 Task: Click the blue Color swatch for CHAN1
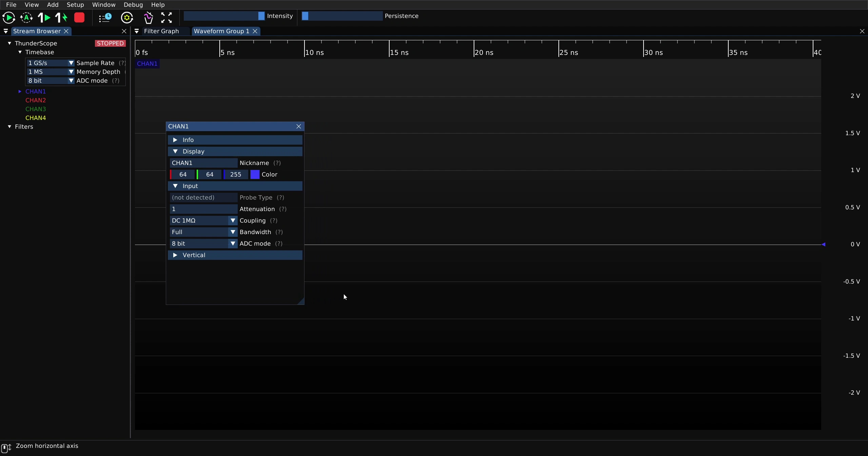coord(255,174)
